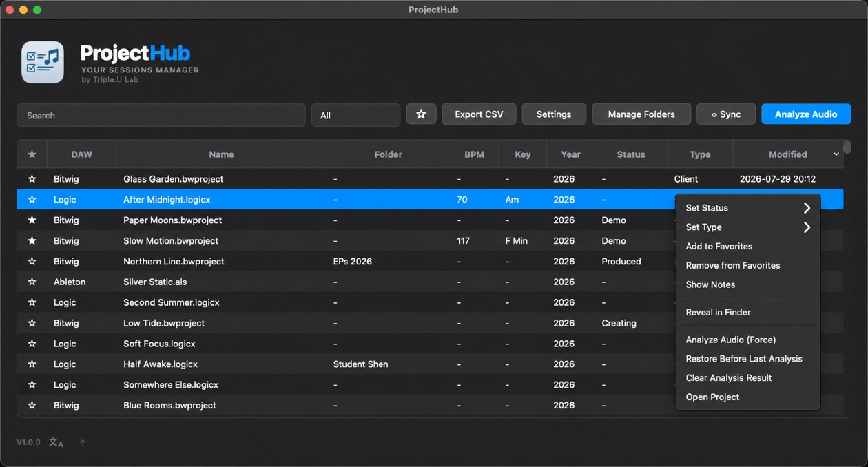Click the 2026-07-29 20:12 modified cell
Viewport: 868px width, 467px height.
(x=778, y=179)
